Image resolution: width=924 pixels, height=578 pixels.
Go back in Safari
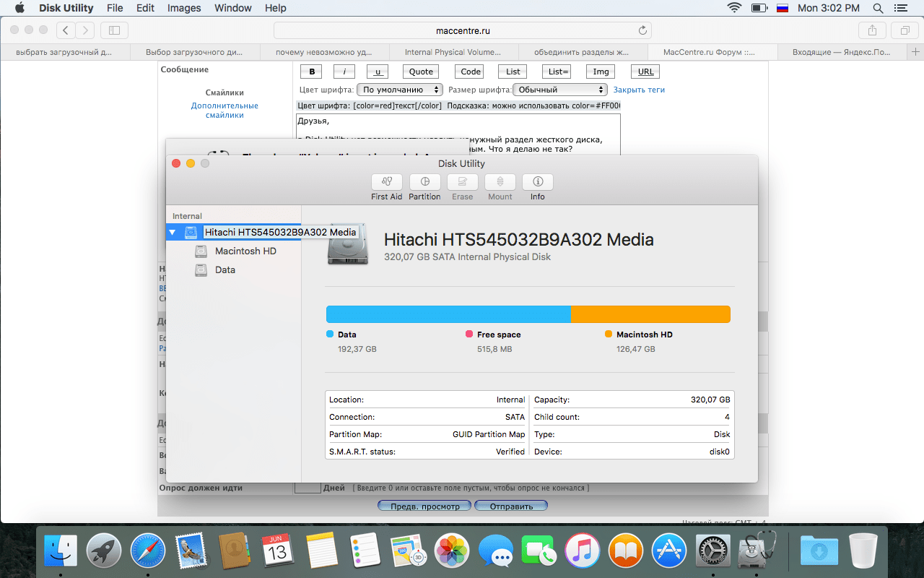pos(66,30)
